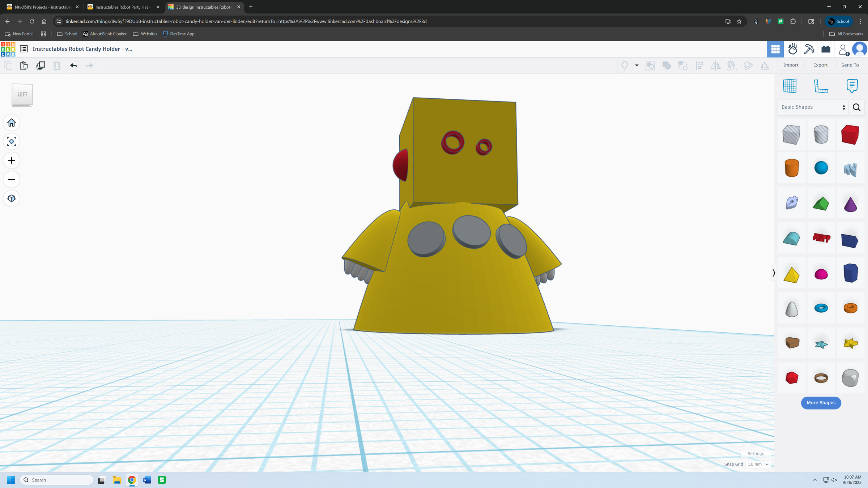Pick the red Box shape
The width and height of the screenshot is (868, 488).
pyautogui.click(x=850, y=134)
